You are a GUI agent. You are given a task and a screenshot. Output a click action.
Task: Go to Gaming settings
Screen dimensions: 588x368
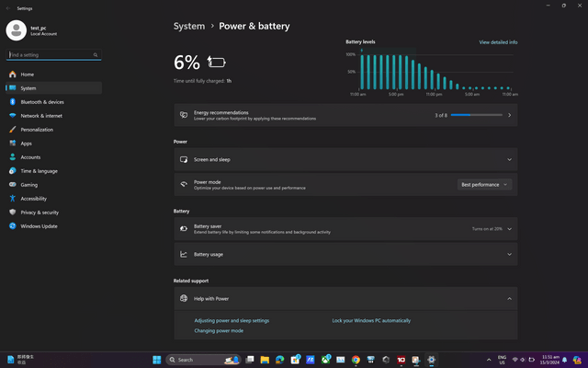(53, 185)
